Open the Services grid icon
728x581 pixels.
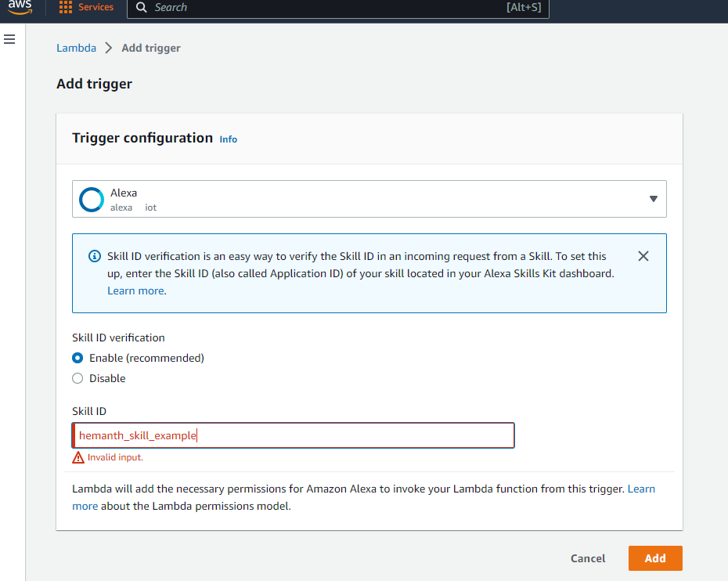[x=66, y=7]
